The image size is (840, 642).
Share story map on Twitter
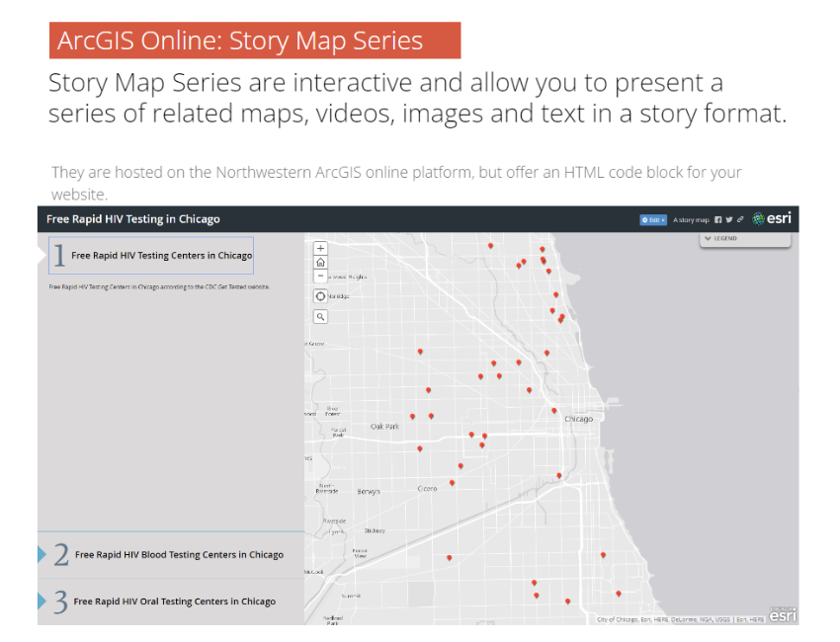point(728,219)
